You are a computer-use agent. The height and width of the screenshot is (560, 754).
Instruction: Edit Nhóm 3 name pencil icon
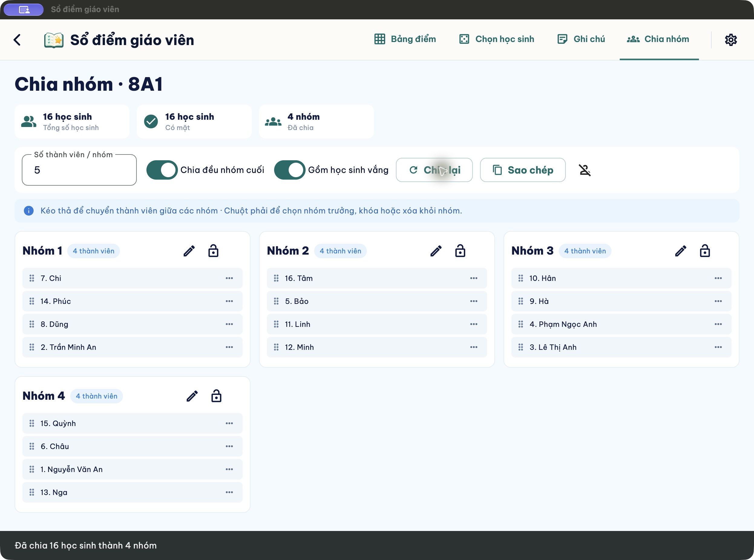(681, 251)
